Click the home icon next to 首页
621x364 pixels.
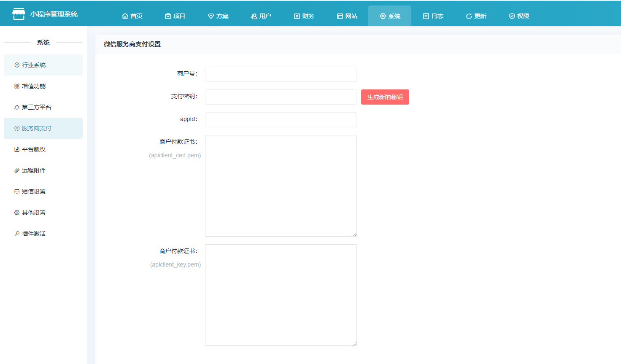125,16
